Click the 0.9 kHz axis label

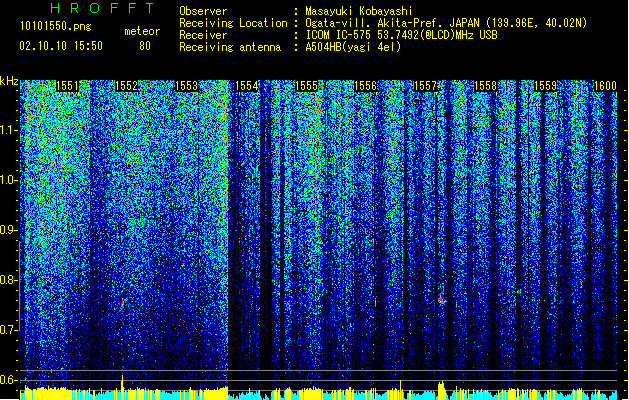[9, 230]
